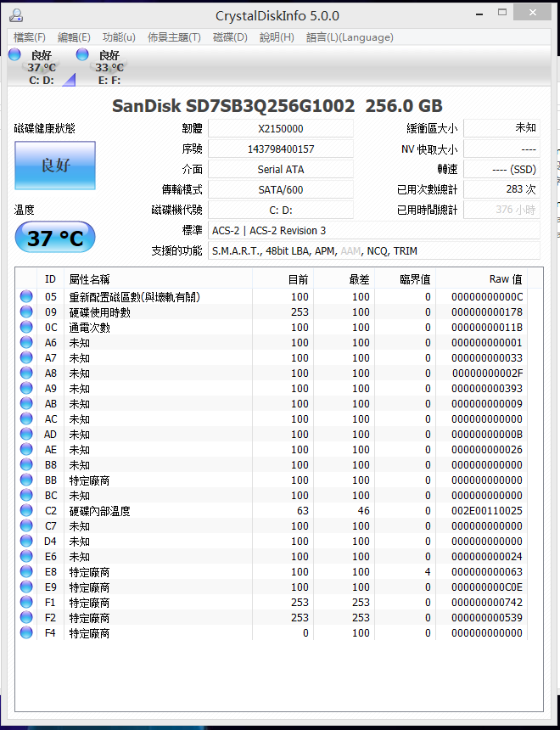Viewport: 560px width, 730px height.
Task: Click the 目前 column header
Action: 283,279
